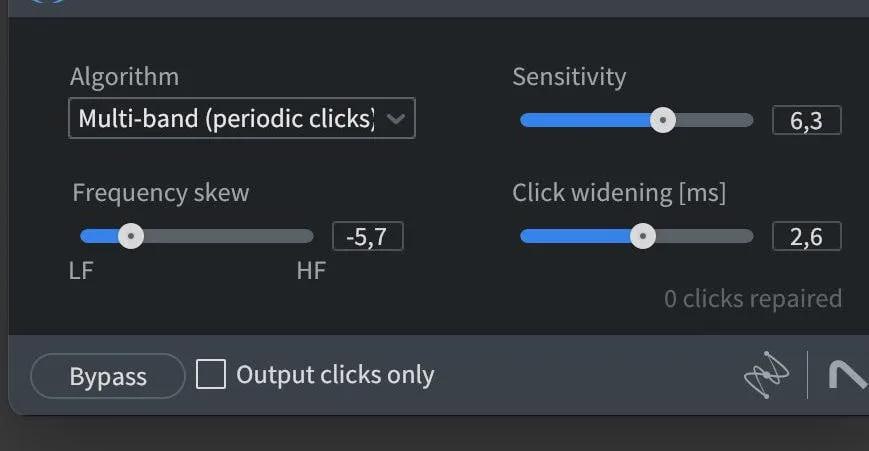
Task: Click the HF end label of Frequency skew
Action: [311, 271]
